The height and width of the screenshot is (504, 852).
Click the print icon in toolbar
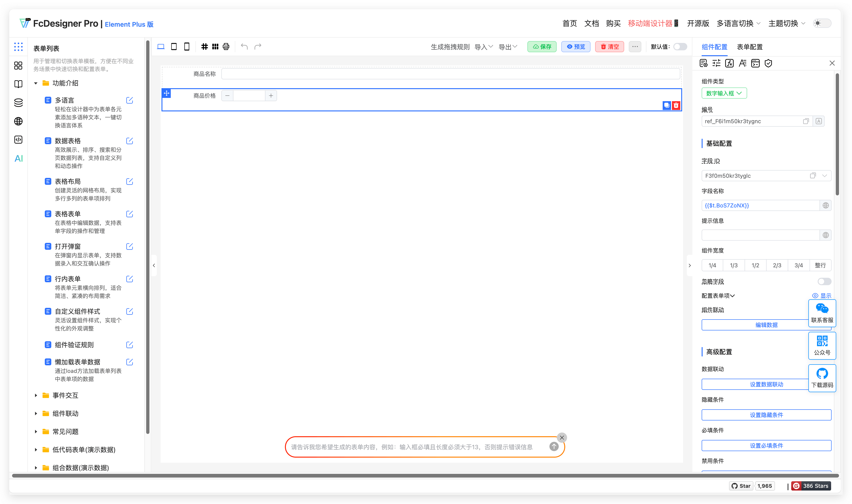[x=226, y=47]
